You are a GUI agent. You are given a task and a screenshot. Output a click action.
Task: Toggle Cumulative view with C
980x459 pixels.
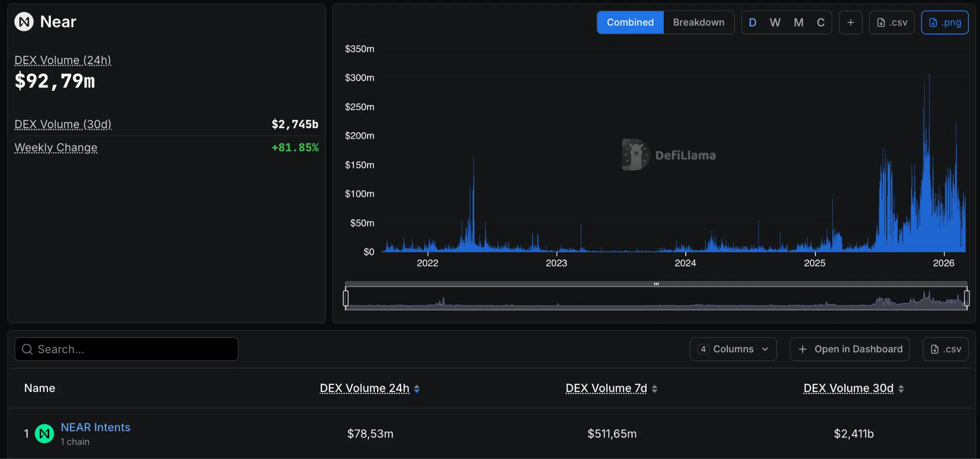tap(821, 22)
